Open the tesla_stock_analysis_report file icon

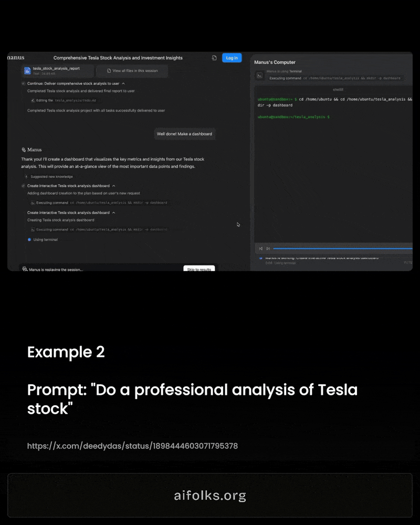(x=27, y=70)
